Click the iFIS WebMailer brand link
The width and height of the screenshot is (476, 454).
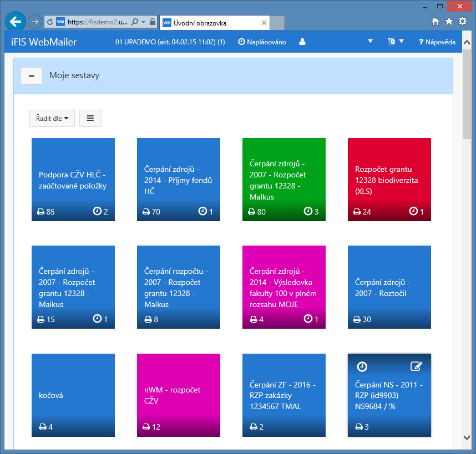point(44,42)
